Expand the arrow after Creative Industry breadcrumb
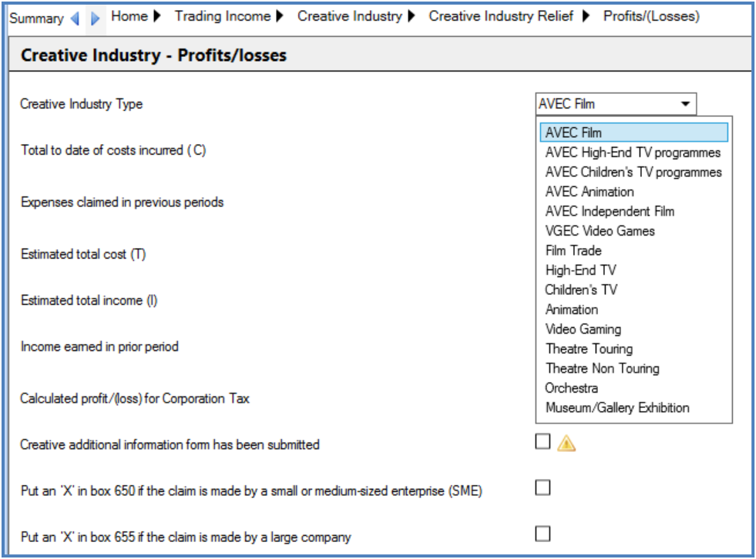Screen dimensions: 756x559 coord(412,16)
